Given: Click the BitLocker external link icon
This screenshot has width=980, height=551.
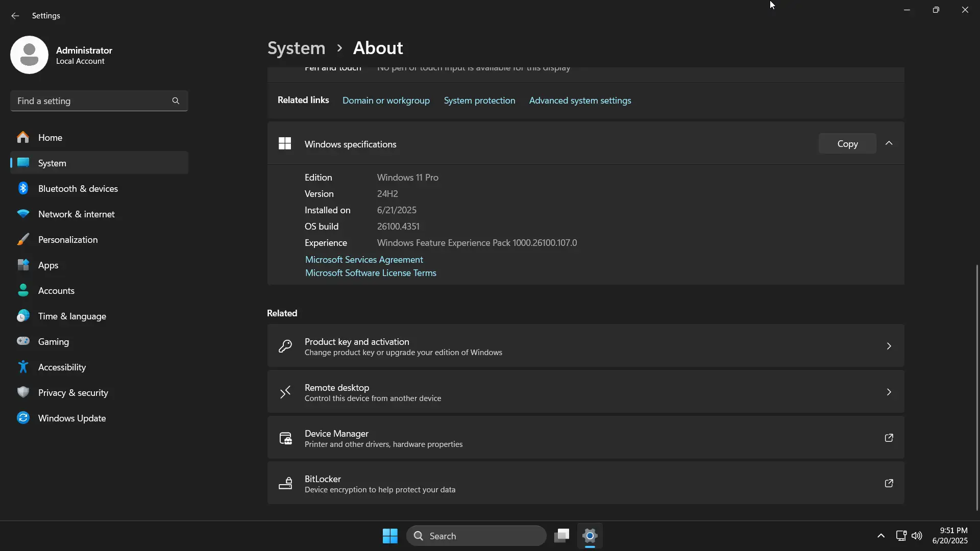Looking at the screenshot, I should click(889, 483).
